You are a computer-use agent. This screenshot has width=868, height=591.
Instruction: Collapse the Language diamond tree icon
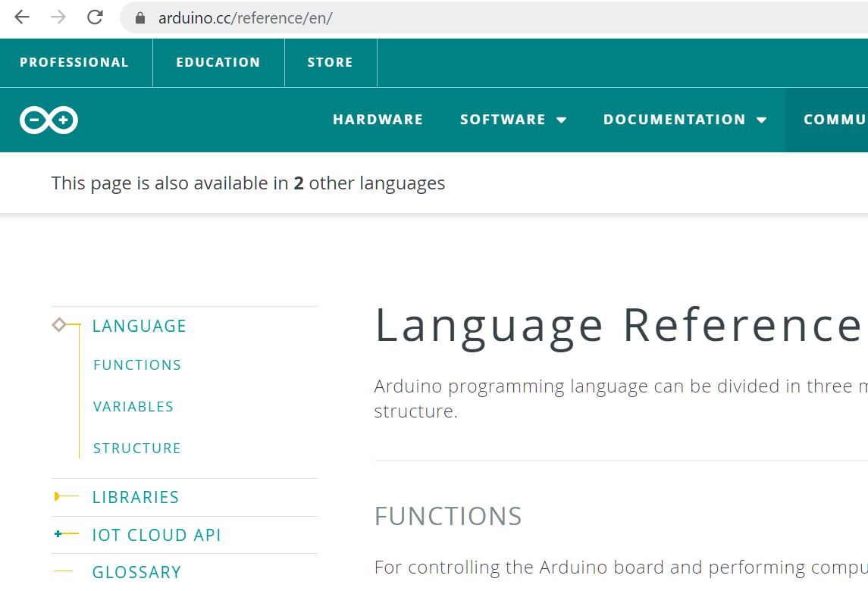(58, 325)
